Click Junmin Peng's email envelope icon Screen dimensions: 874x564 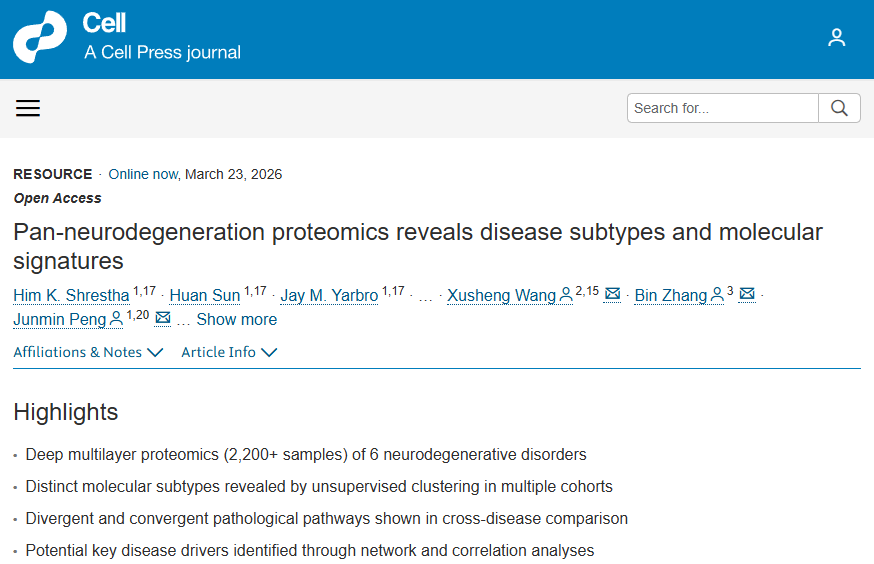coord(163,319)
